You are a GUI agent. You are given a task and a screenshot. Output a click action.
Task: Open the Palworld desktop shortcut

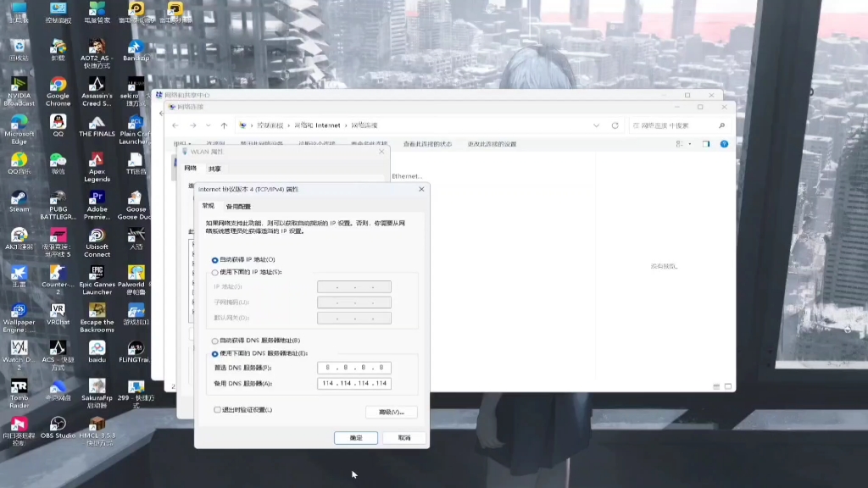[136, 280]
